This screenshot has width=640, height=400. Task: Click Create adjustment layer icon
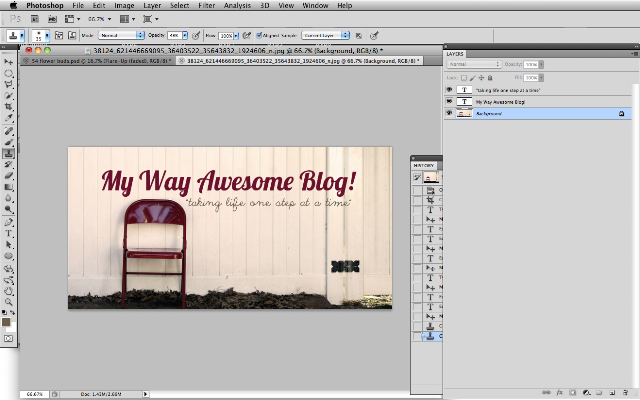click(586, 393)
